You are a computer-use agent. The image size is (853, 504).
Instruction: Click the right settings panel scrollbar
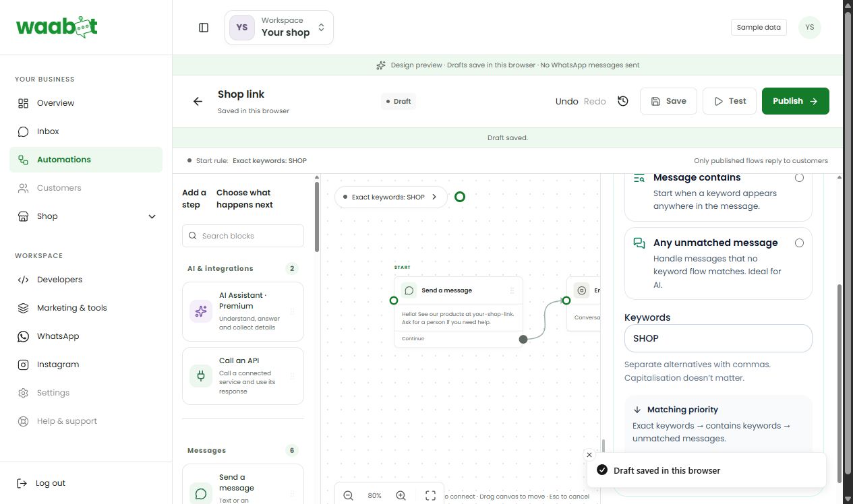tap(839, 384)
